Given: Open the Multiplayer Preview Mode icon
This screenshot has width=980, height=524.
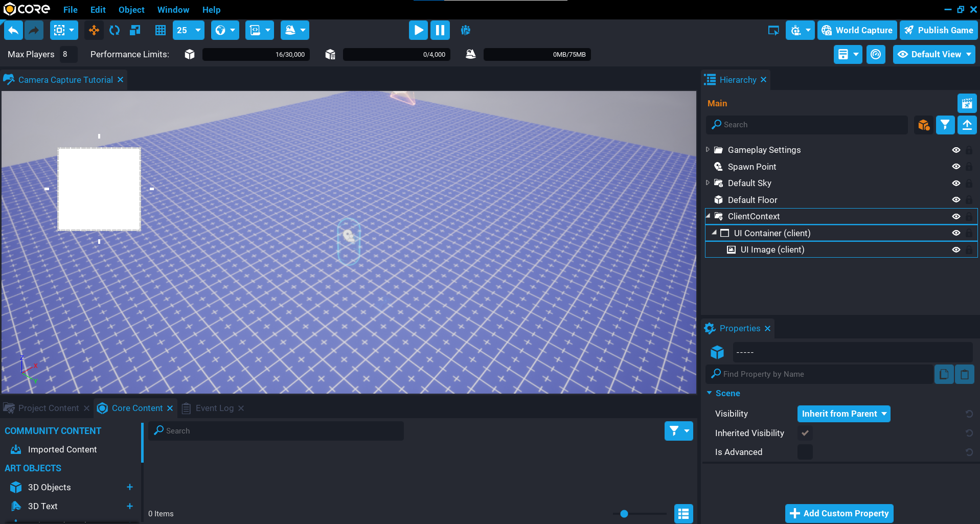Looking at the screenshot, I should (465, 30).
